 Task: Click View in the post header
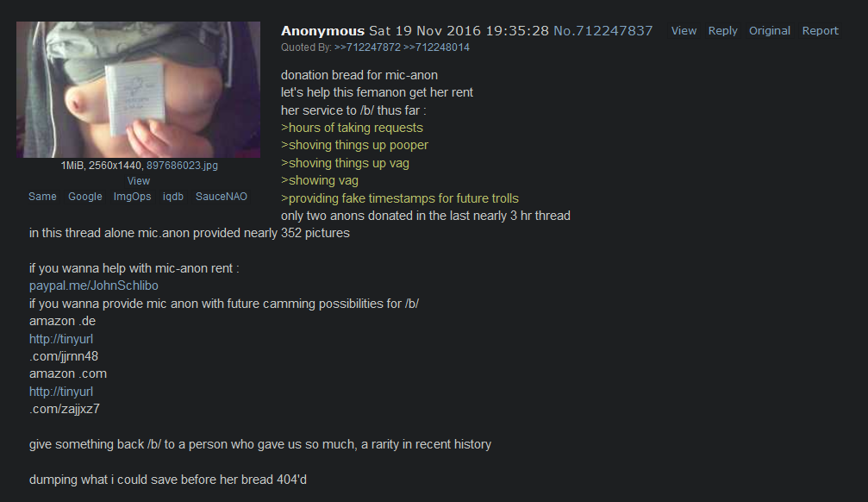pyautogui.click(x=684, y=30)
